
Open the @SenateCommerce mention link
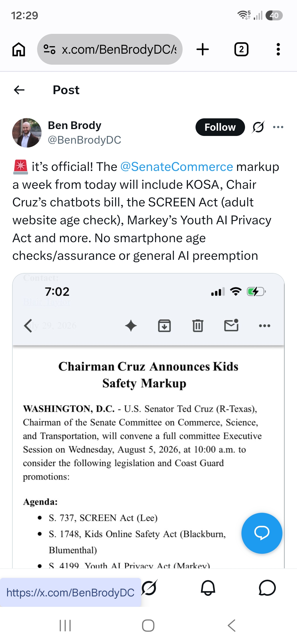(177, 167)
